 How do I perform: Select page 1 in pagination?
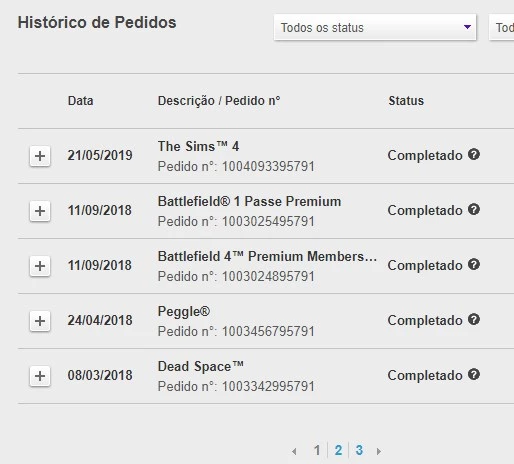317,450
